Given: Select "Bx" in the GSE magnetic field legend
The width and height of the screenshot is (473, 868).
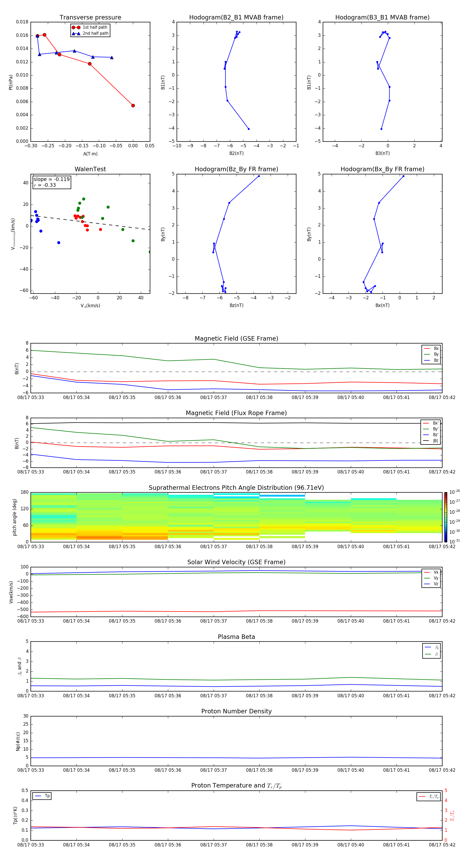Looking at the screenshot, I should pyautogui.click(x=431, y=349).
